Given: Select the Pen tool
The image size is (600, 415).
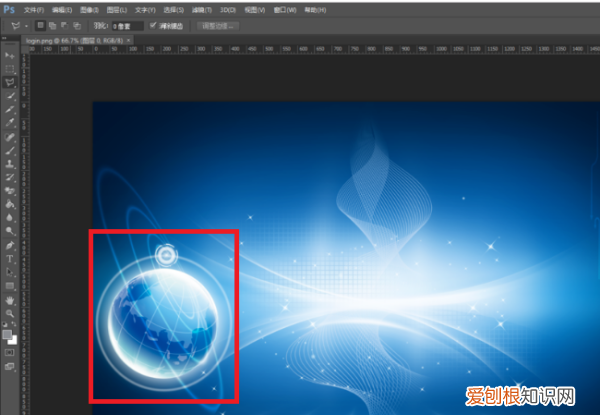Looking at the screenshot, I should 10,246.
